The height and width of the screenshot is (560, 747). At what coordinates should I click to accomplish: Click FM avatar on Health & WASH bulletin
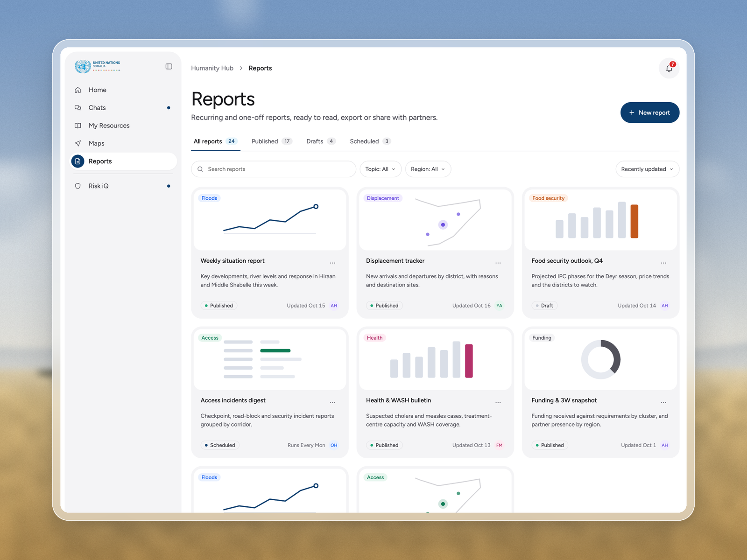(499, 445)
